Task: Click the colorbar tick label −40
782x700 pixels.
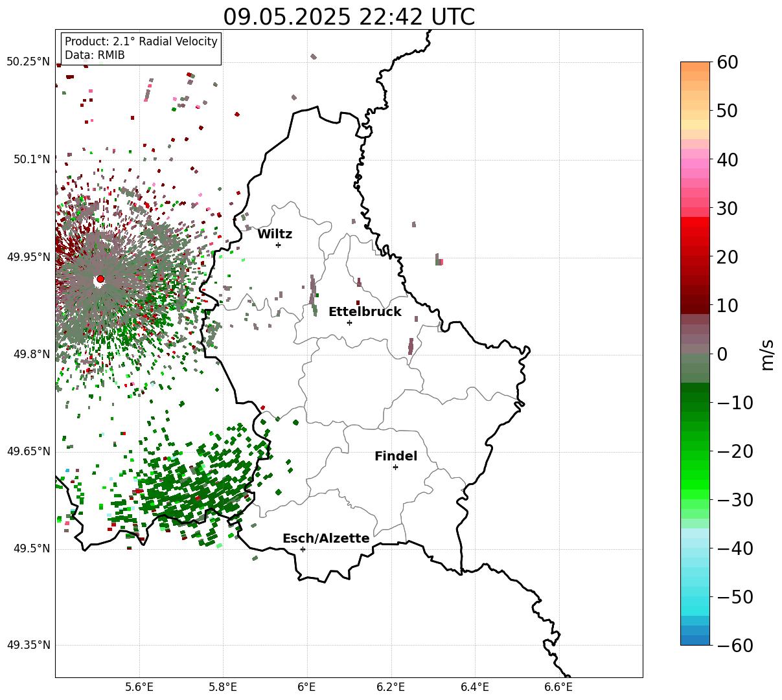Action: pyautogui.click(x=735, y=548)
